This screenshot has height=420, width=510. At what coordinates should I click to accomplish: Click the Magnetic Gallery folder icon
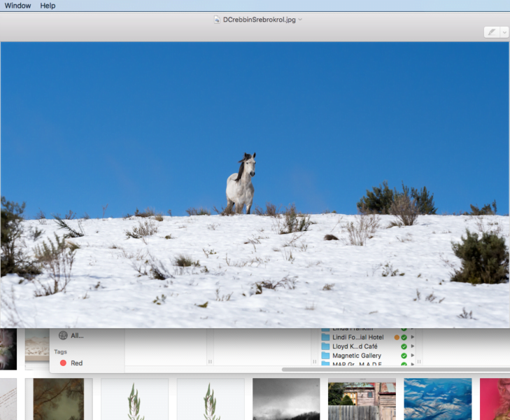pyautogui.click(x=325, y=356)
